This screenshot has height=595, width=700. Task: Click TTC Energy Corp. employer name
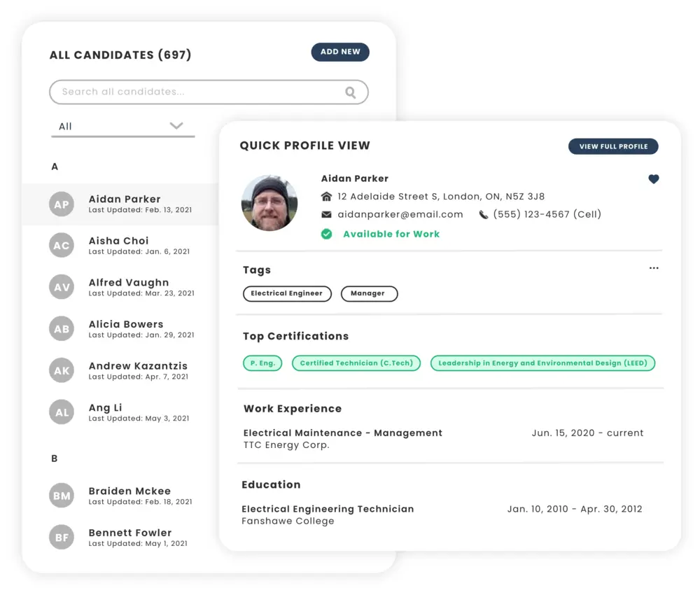[286, 445]
